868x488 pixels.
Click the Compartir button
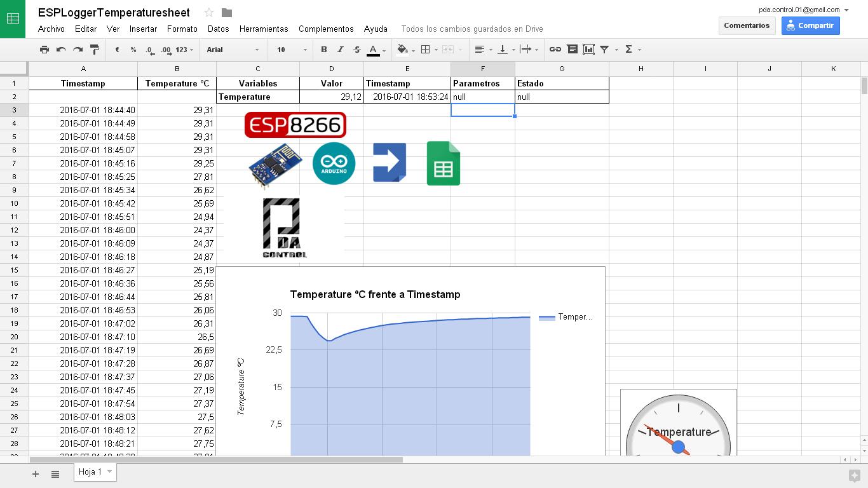pyautogui.click(x=810, y=25)
